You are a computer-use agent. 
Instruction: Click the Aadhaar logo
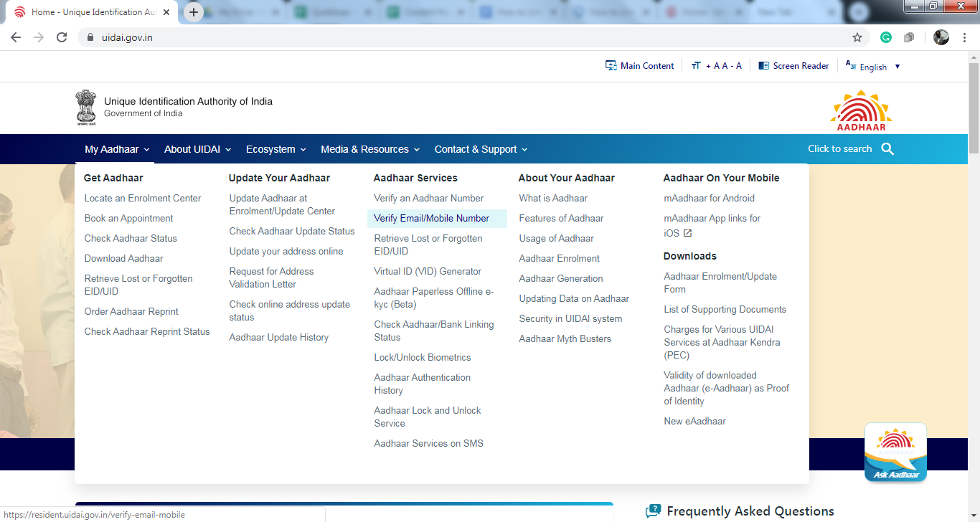click(861, 110)
